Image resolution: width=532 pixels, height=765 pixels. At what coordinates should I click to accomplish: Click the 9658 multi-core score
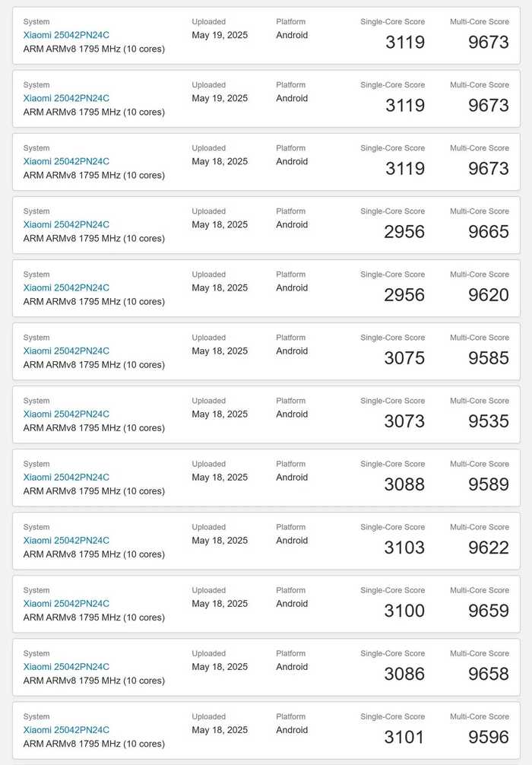(488, 674)
